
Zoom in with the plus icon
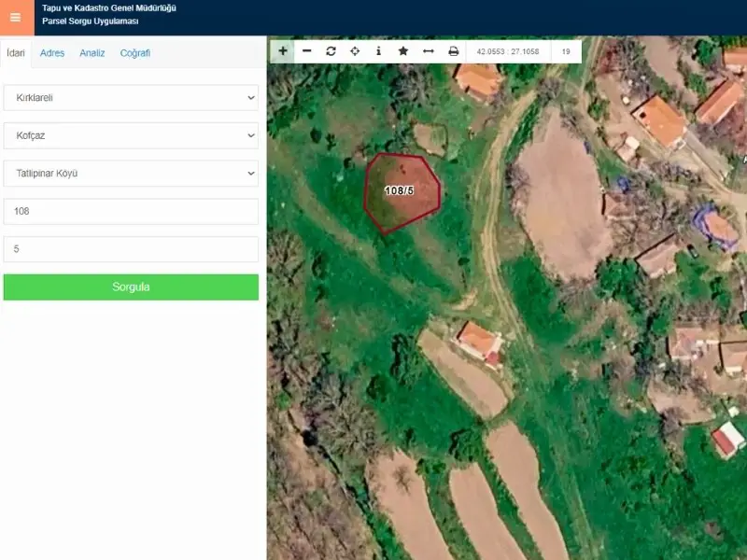click(283, 51)
